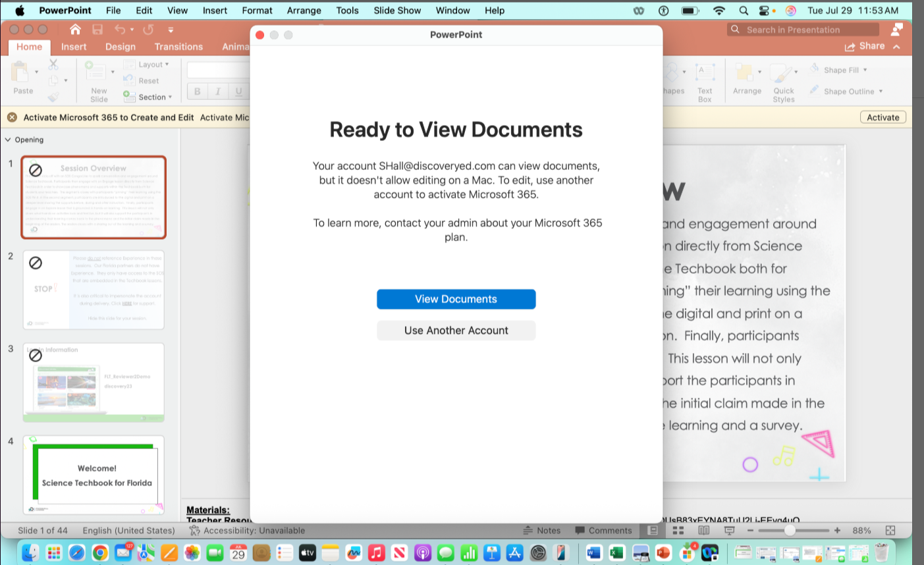Start the slide show from the status bar
924x565 pixels.
729,530
